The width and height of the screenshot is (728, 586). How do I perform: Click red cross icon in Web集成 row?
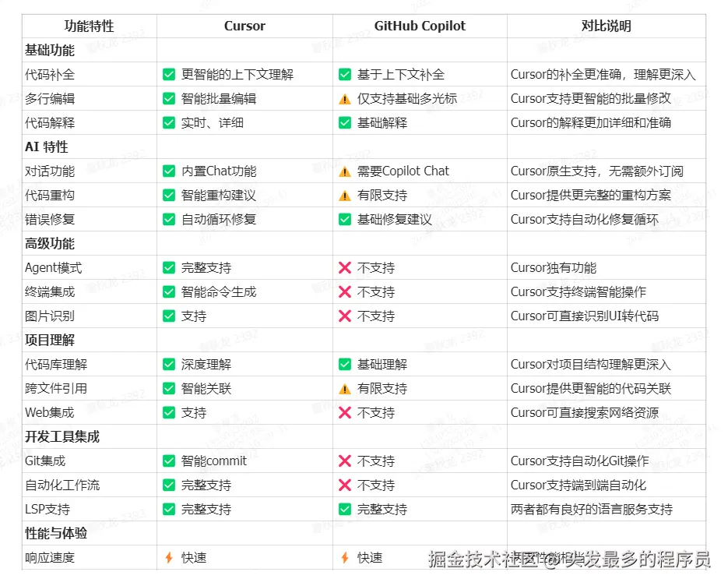345,413
